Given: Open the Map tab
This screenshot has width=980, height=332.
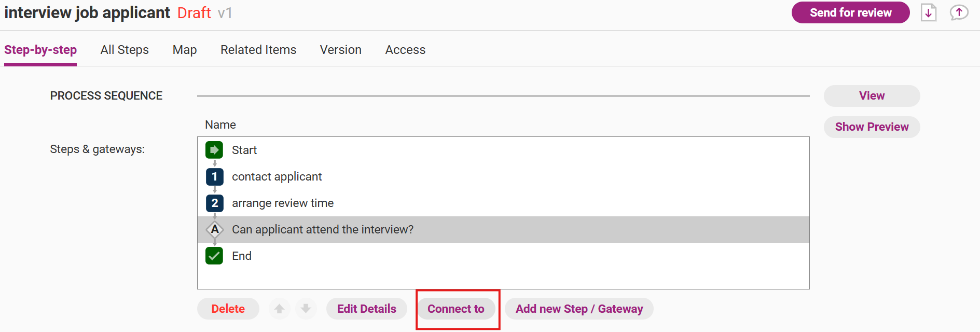Looking at the screenshot, I should pyautogui.click(x=185, y=50).
